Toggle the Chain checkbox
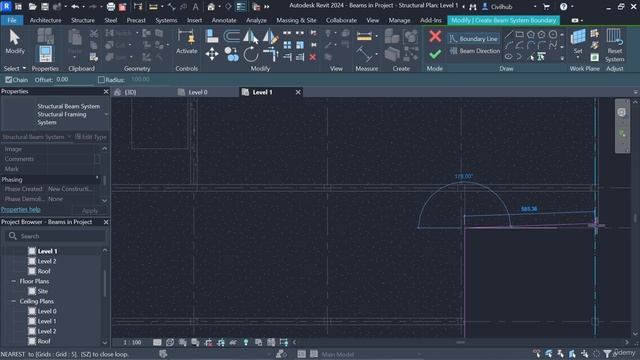 pos(9,80)
